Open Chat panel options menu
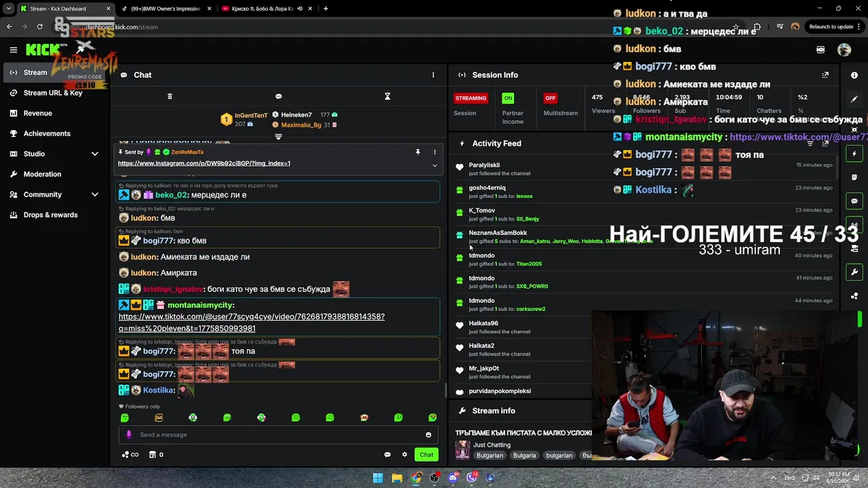 [433, 75]
